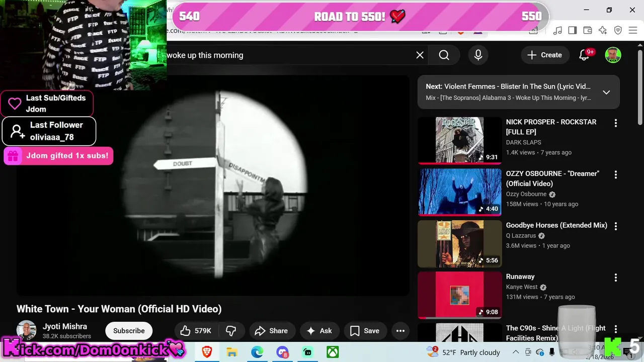Open the account avatar menu
Screen dimensions: 644x362
click(x=613, y=55)
